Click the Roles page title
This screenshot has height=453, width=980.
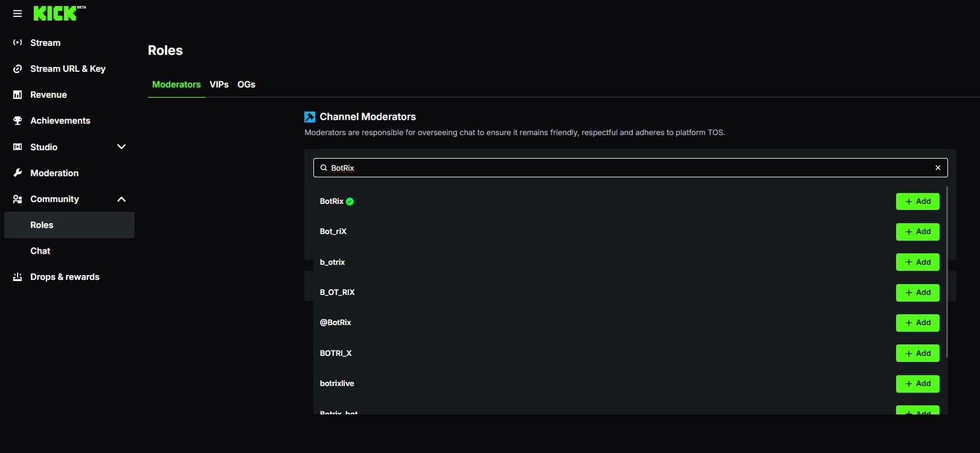coord(165,51)
